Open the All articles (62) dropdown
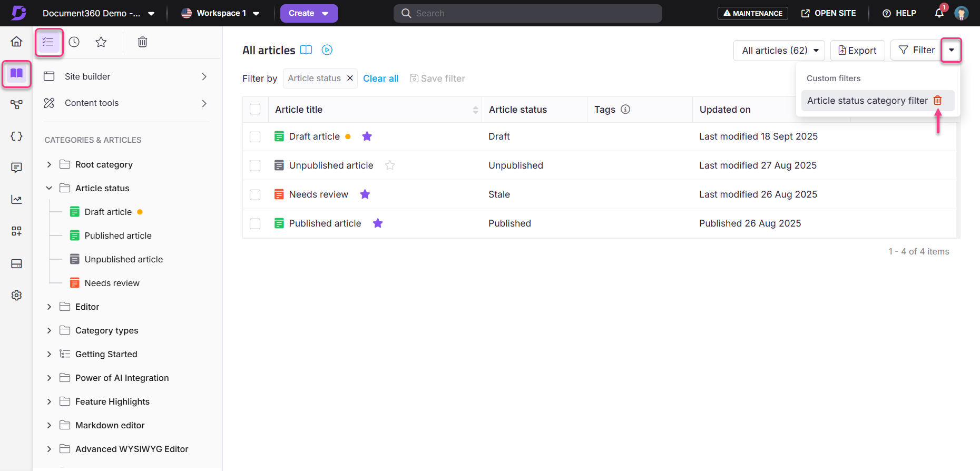Image resolution: width=980 pixels, height=471 pixels. tap(779, 51)
